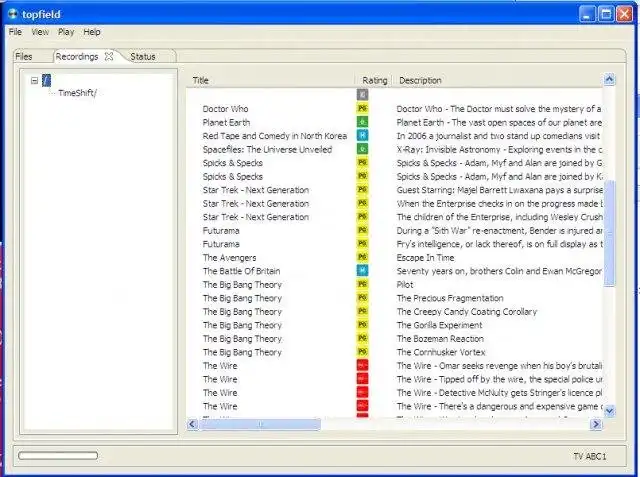Screen dimensions: 640x477
Task: Sort by the Rating column header
Action: click(374, 80)
